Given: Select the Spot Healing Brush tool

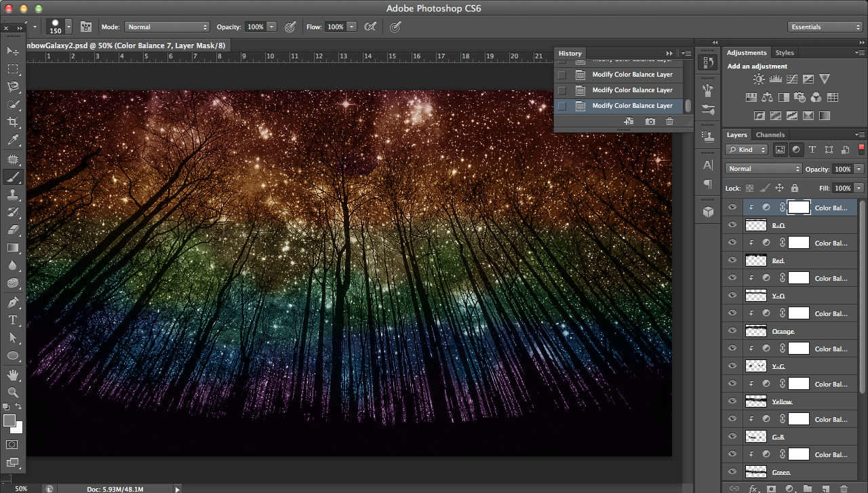Looking at the screenshot, I should click(13, 159).
